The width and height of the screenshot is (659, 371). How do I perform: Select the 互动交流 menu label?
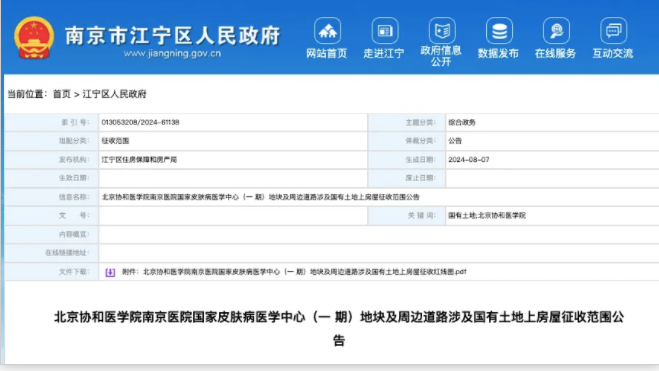coord(613,54)
